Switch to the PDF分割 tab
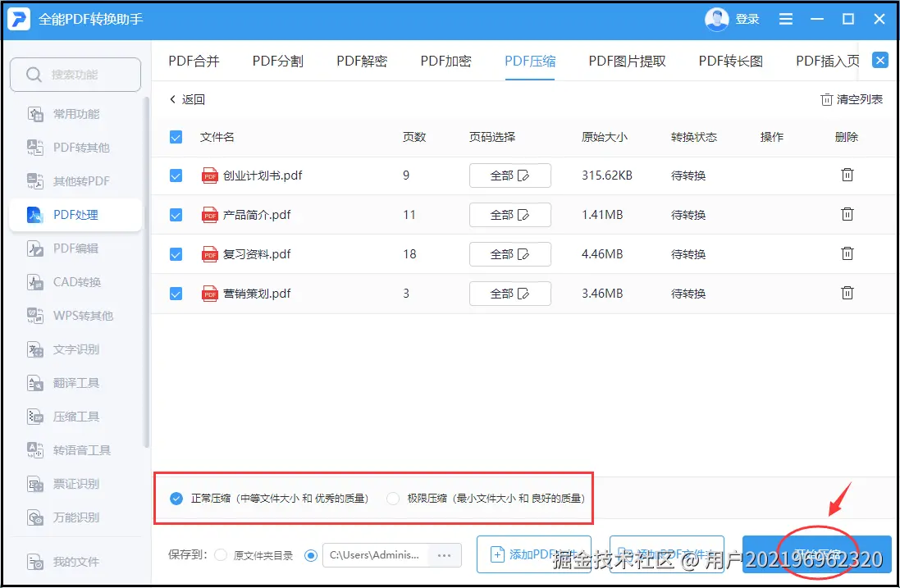This screenshot has width=900, height=588. coord(278,61)
